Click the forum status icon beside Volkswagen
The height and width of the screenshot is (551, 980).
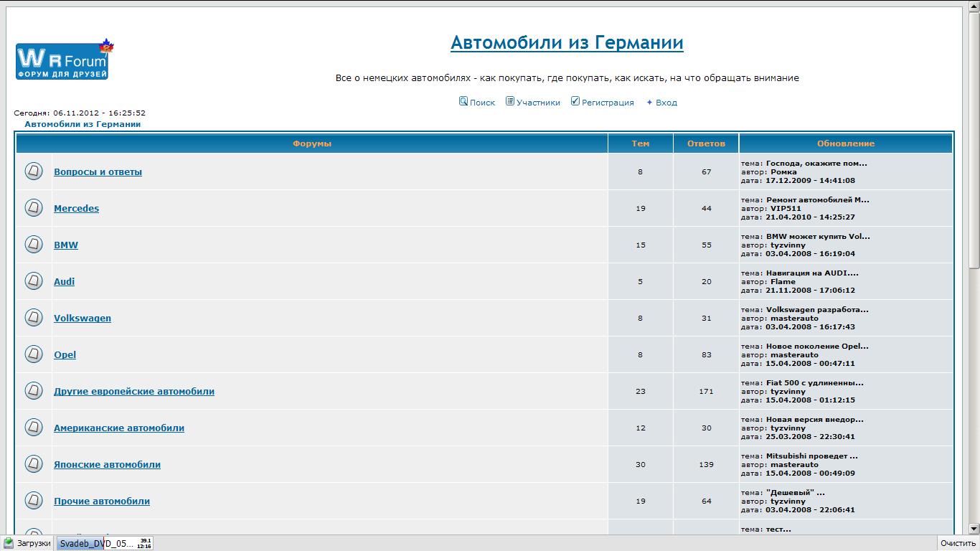[x=34, y=317]
